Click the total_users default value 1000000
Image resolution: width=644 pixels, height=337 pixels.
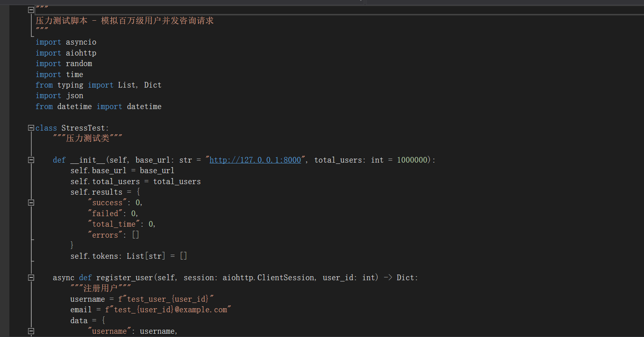[x=412, y=160]
